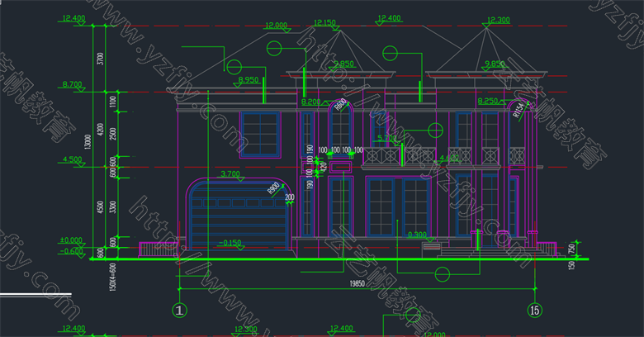Select the 12.150 elevation label
Screen dimensions: 644x337
coord(324,22)
